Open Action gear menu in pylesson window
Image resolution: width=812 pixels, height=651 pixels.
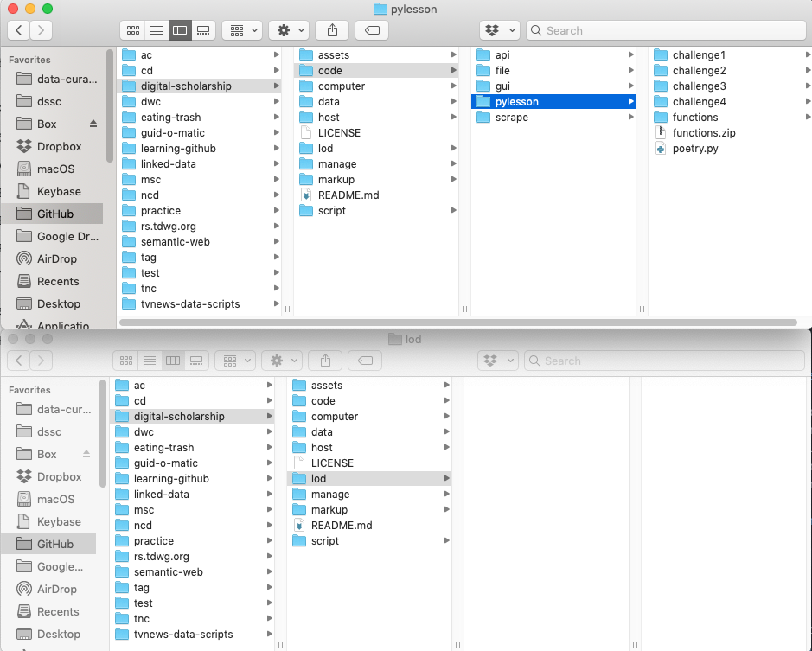[289, 30]
